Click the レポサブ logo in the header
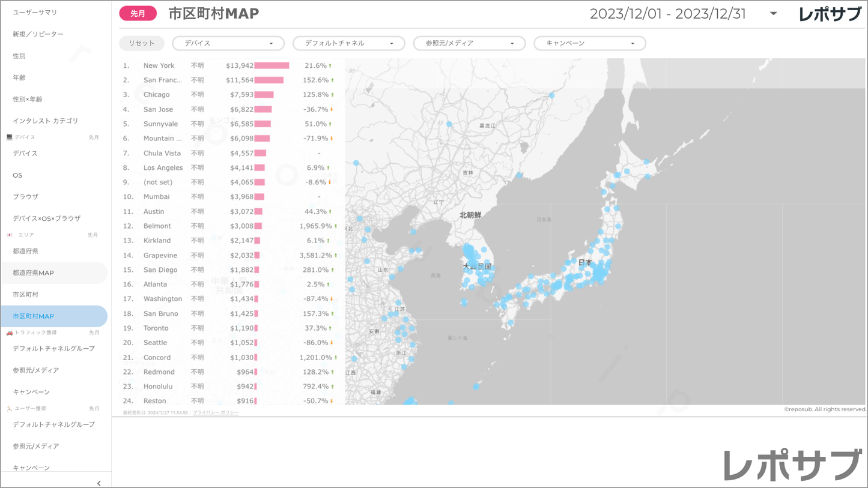 point(830,14)
